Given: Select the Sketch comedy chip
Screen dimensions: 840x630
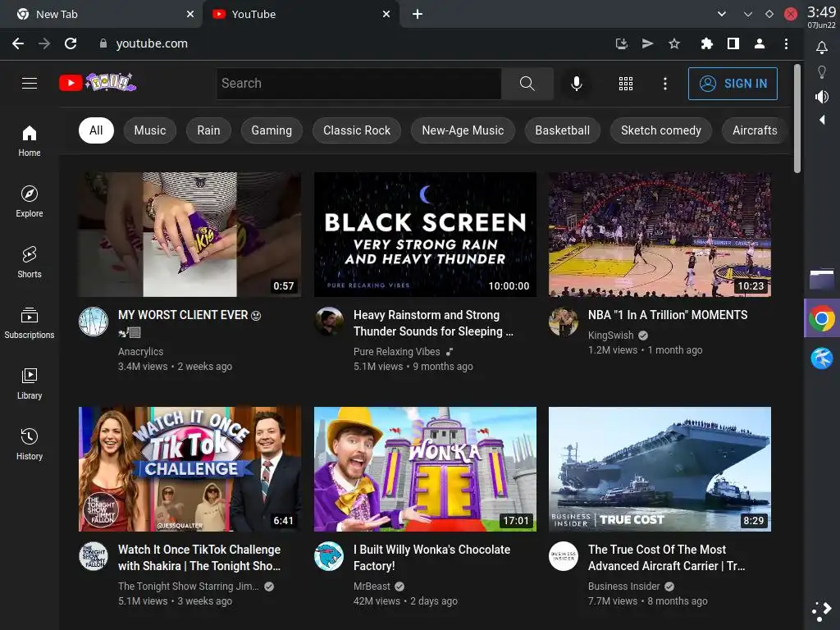Looking at the screenshot, I should 661,130.
